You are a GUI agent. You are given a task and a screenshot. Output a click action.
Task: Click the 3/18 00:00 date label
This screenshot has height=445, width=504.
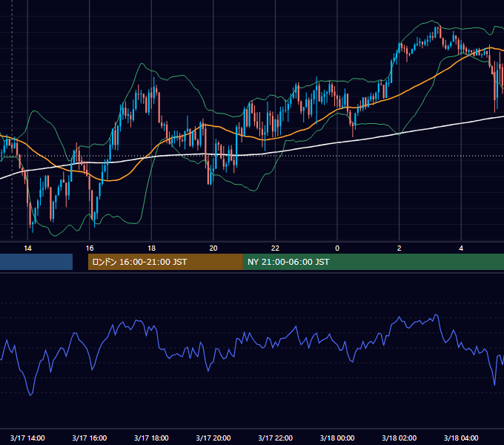(337, 438)
